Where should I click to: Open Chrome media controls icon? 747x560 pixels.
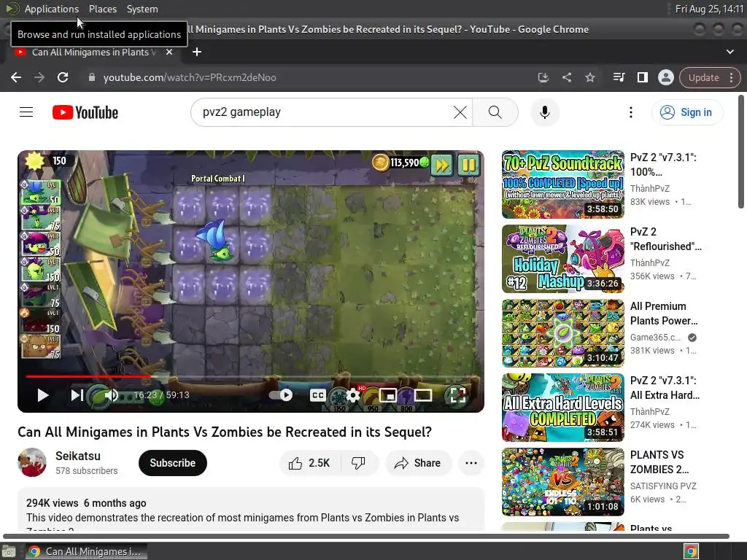tap(619, 77)
